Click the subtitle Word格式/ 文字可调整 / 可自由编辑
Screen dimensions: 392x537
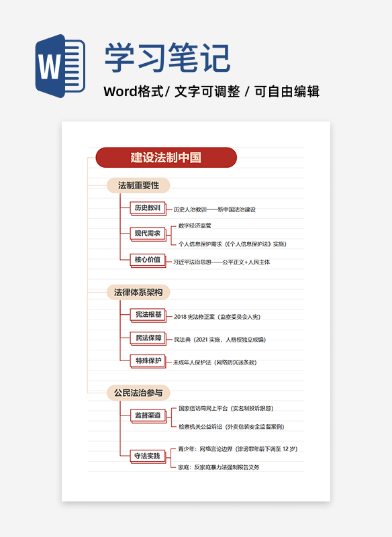(x=211, y=91)
